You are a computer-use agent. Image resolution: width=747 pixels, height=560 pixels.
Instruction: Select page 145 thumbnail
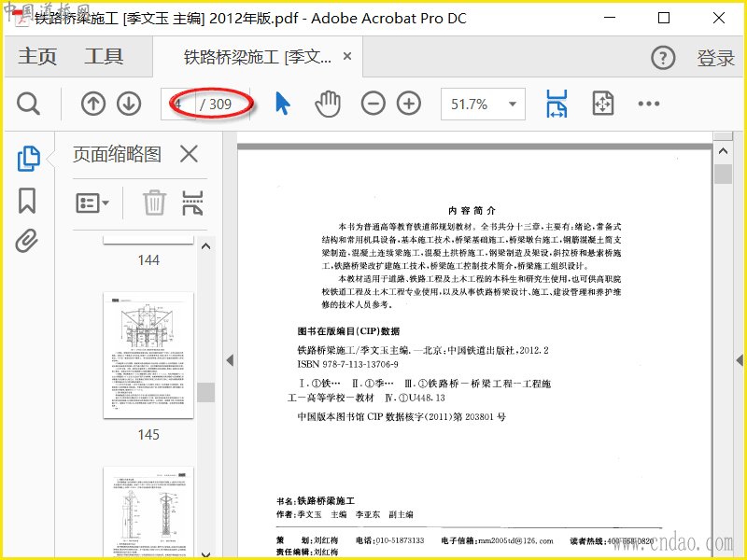point(148,356)
